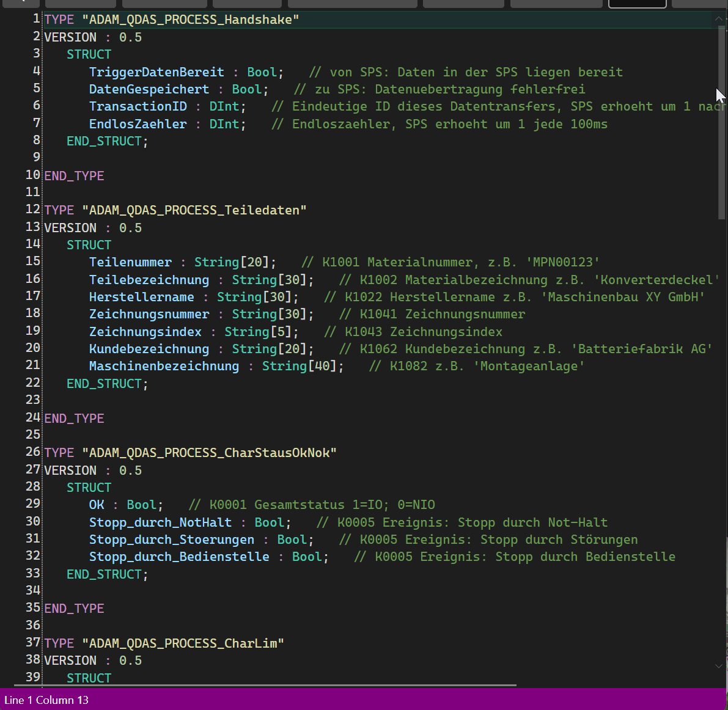Click the TriggerDatenBereit field name
The height and width of the screenshot is (710, 728).
[156, 72]
